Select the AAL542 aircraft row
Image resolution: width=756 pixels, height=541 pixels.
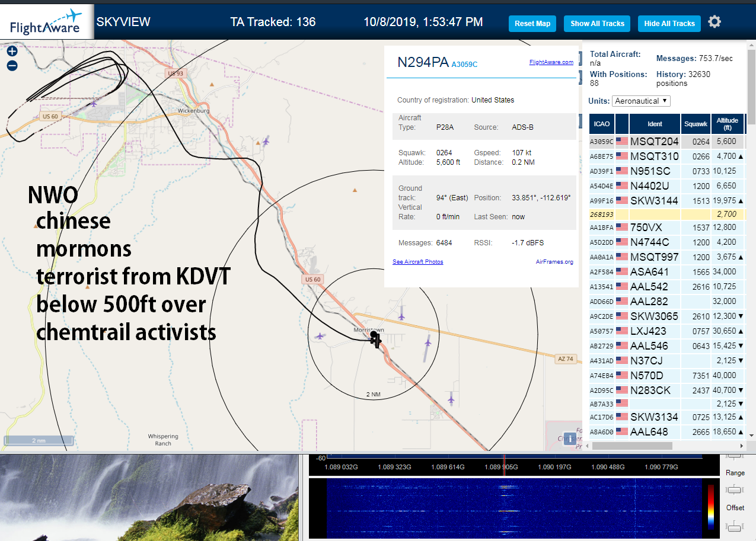(667, 287)
